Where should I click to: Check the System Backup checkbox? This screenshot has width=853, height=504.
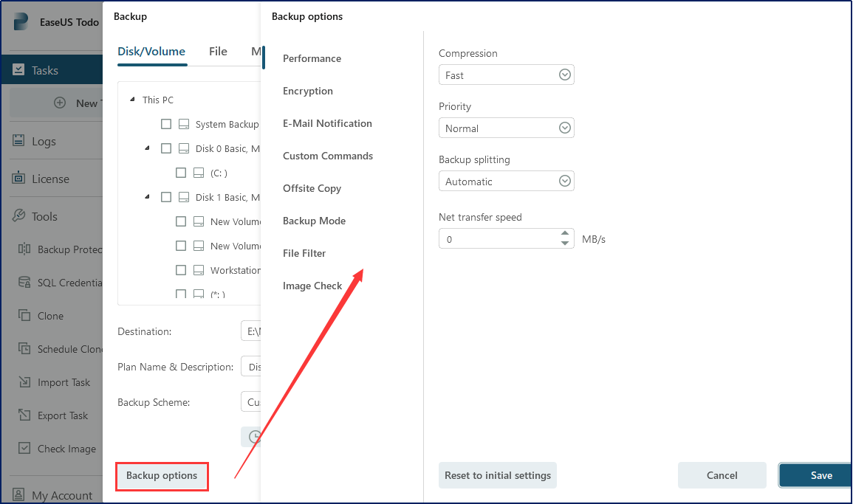166,124
